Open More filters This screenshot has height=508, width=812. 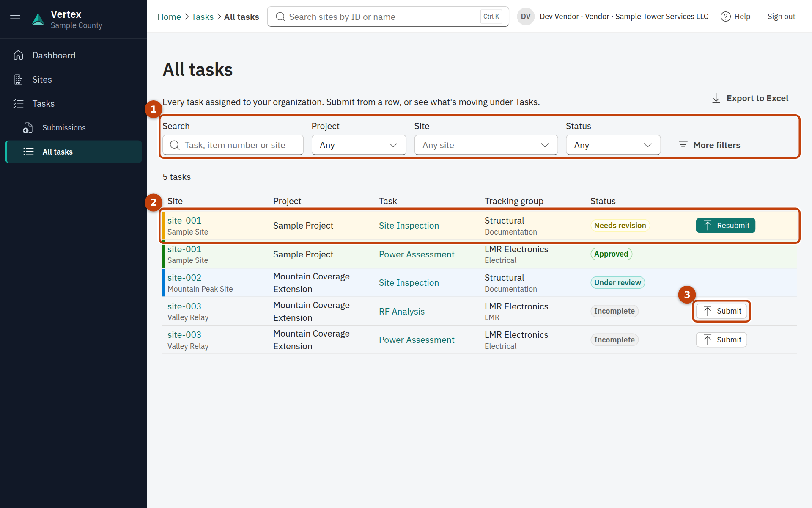click(709, 145)
